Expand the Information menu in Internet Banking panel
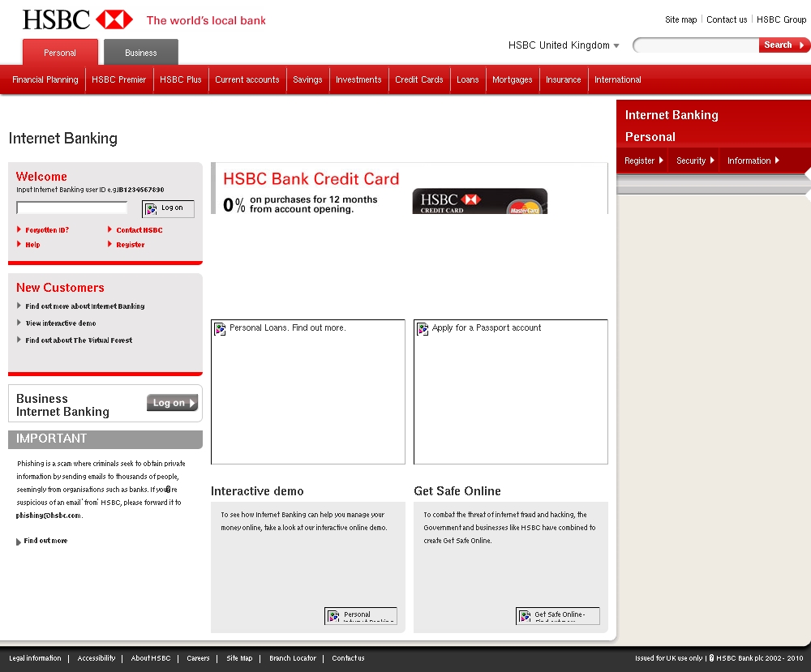Image resolution: width=811 pixels, height=672 pixels. (x=753, y=161)
